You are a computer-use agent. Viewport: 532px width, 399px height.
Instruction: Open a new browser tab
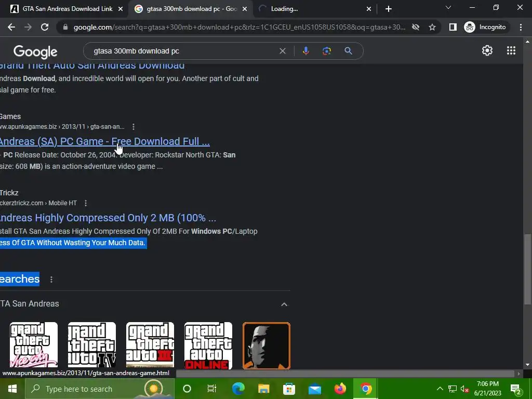[x=389, y=9]
